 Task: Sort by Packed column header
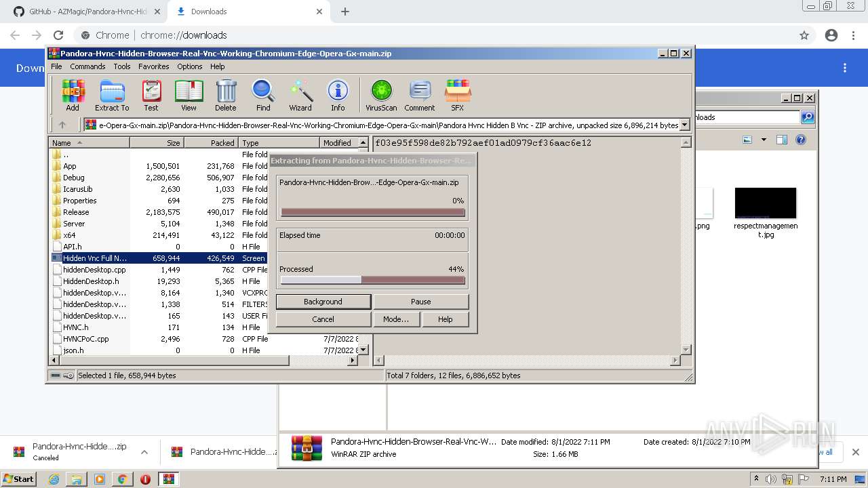click(x=211, y=143)
